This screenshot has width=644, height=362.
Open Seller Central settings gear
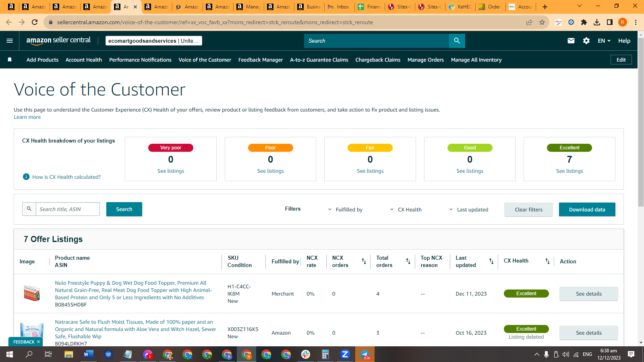(x=586, y=41)
